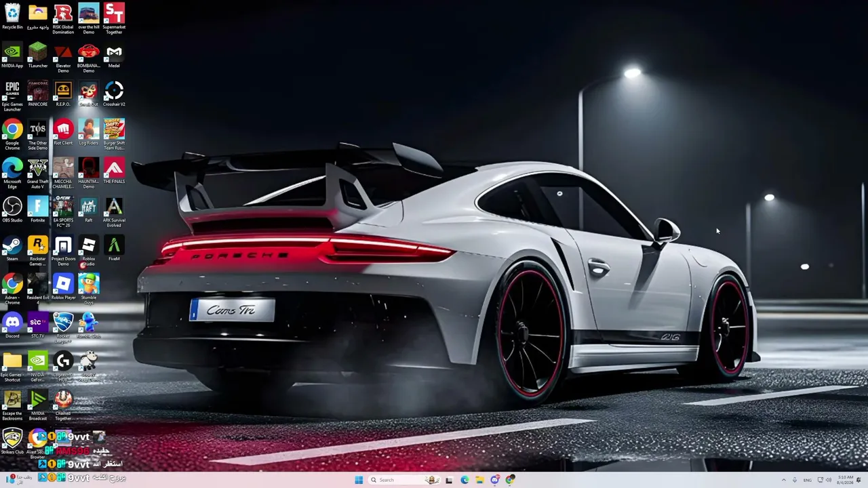Select the Rockstar Games Launcher icon
This screenshot has width=868, height=488.
point(38,251)
